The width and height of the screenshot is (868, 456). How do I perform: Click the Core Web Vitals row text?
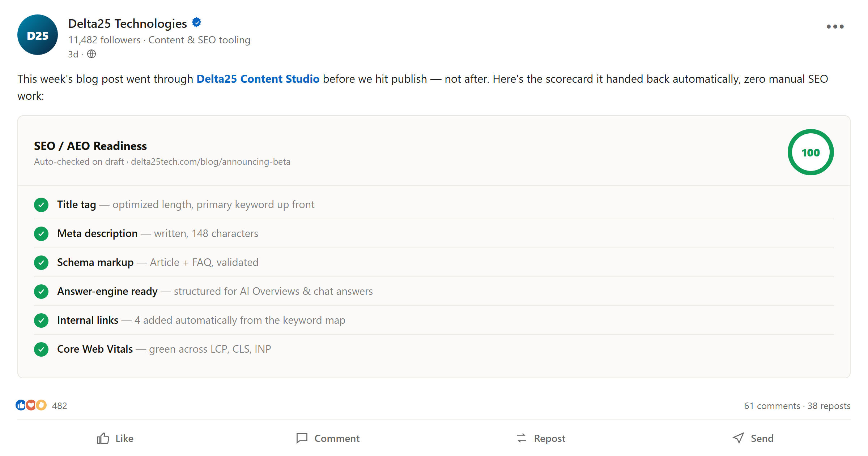(164, 349)
